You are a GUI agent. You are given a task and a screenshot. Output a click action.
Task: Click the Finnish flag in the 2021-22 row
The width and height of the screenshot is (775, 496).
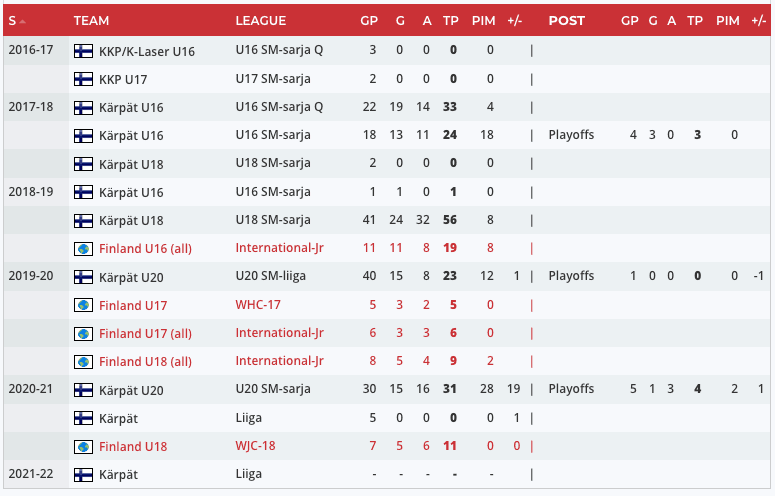point(83,474)
